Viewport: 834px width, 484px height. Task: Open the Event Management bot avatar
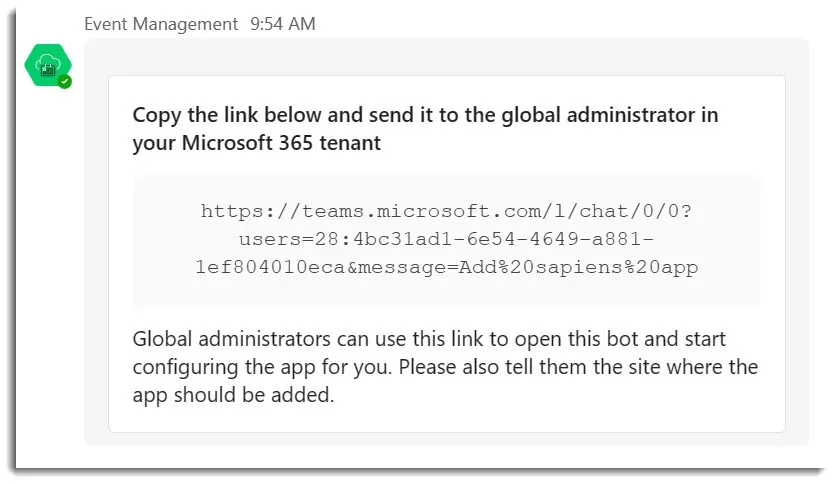(48, 65)
